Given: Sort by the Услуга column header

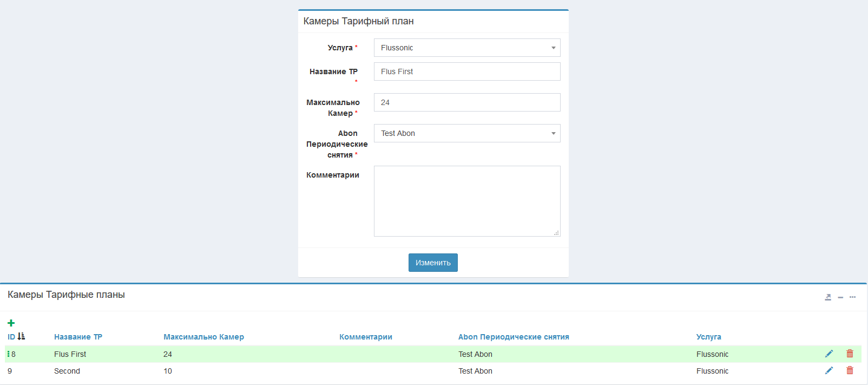Looking at the screenshot, I should 708,337.
